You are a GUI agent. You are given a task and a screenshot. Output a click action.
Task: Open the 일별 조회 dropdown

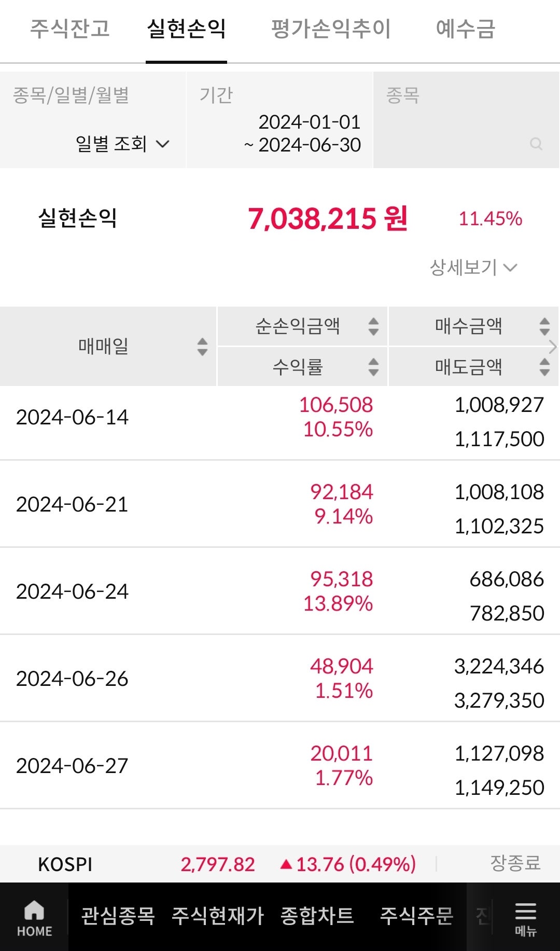(122, 144)
